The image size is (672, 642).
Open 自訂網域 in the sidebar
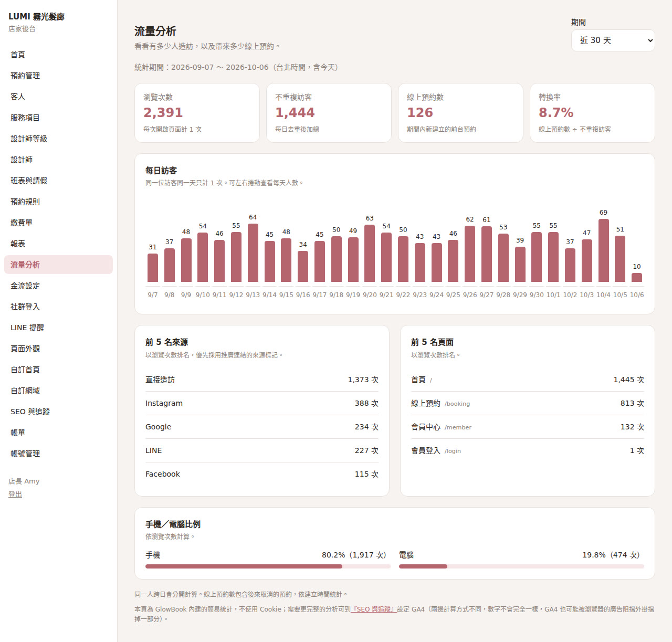click(58, 391)
